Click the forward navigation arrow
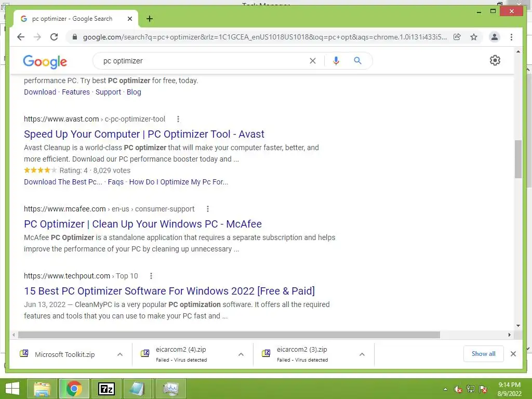The height and width of the screenshot is (399, 532). click(37, 37)
